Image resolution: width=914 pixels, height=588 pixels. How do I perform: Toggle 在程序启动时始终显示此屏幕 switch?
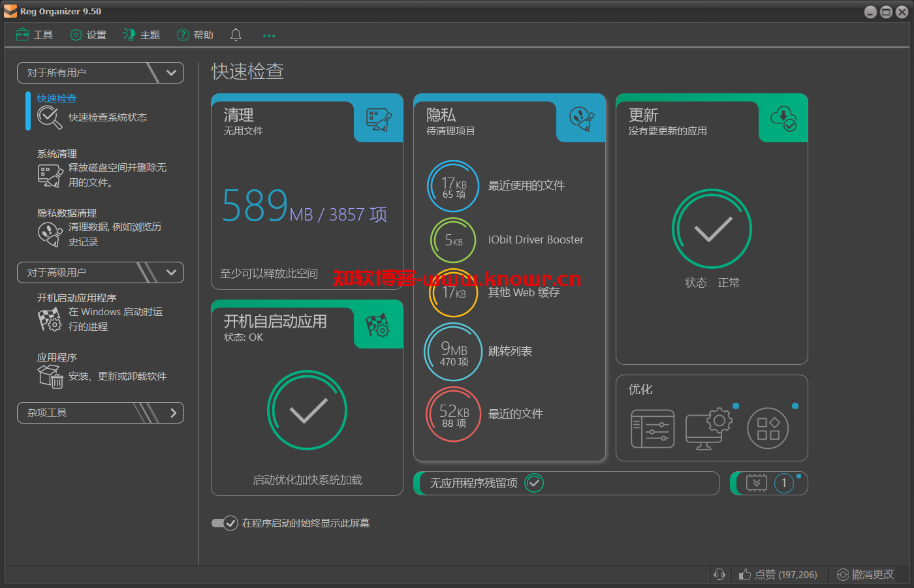pos(225,523)
